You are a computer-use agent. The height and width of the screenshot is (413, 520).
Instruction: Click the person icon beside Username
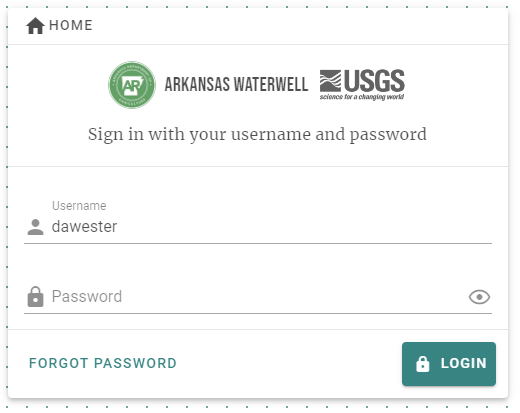click(35, 227)
